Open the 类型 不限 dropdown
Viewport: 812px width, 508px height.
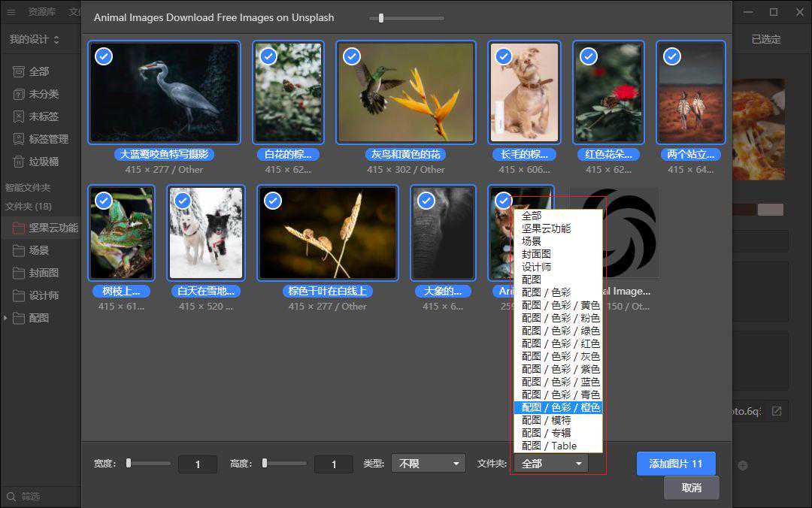(x=429, y=464)
